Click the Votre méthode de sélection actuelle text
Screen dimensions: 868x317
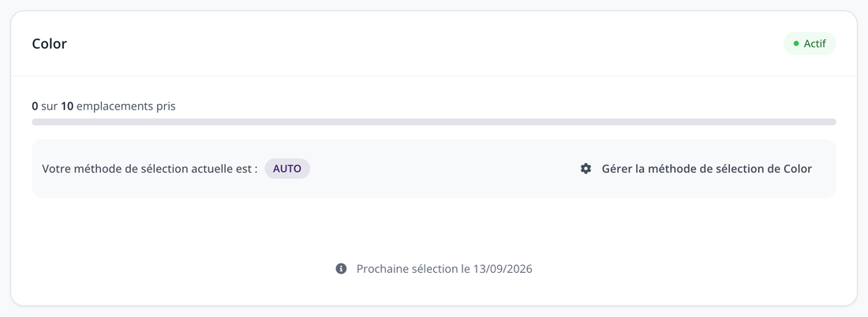pos(149,169)
